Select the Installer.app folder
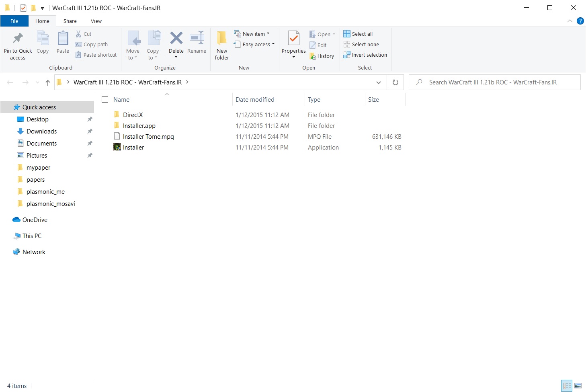This screenshot has width=586, height=392. 139,125
